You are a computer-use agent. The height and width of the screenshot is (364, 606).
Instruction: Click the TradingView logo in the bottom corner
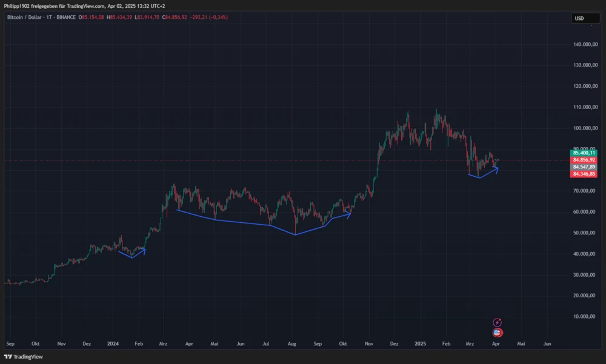point(23,357)
